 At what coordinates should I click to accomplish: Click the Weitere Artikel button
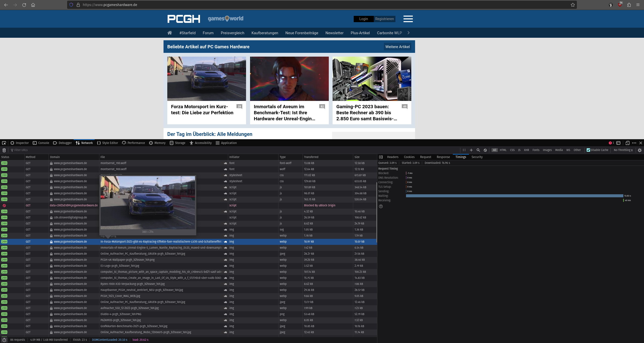tap(397, 47)
